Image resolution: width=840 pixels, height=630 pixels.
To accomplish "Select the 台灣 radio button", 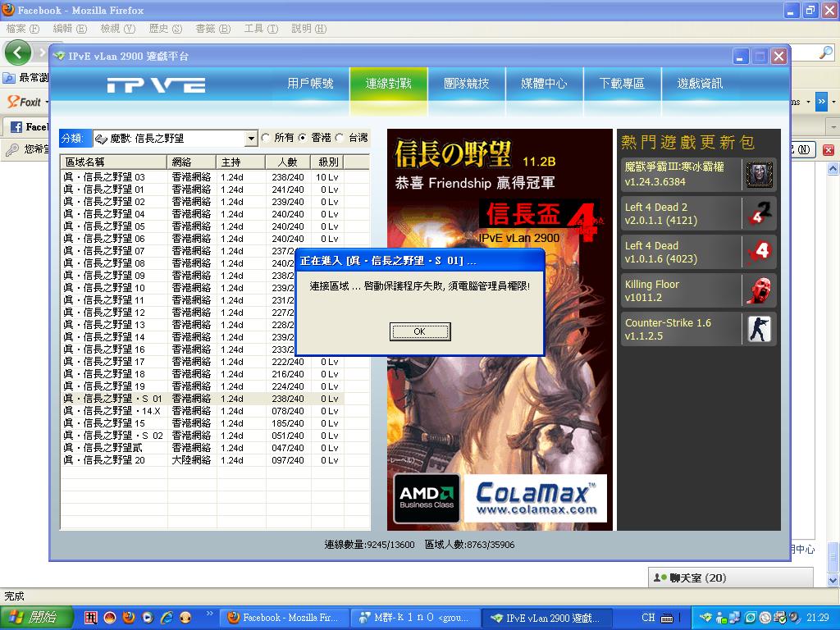I will 340,138.
